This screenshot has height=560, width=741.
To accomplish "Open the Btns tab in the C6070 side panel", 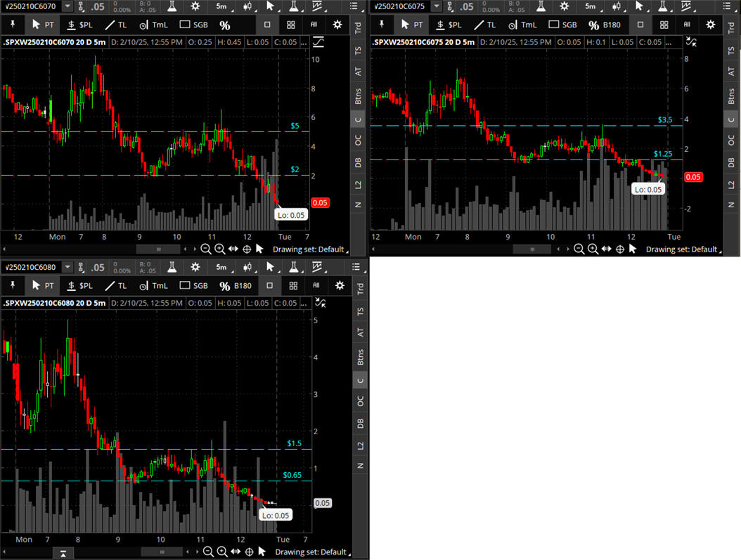I will click(359, 96).
